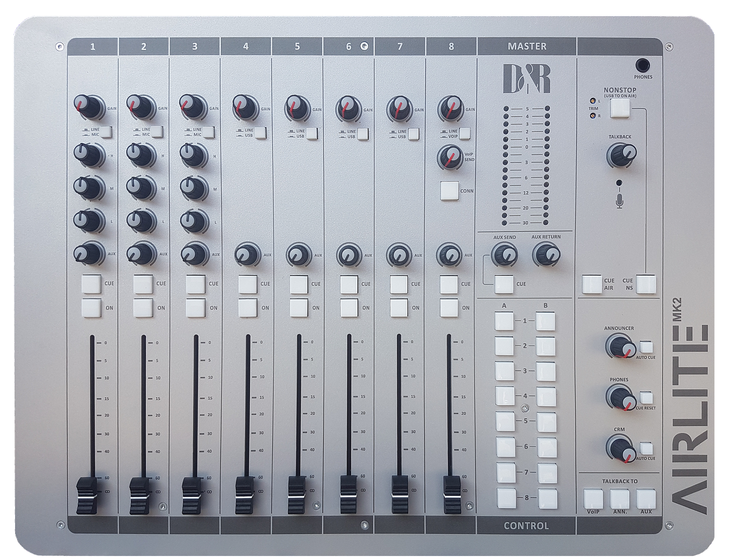Image resolution: width=736 pixels, height=560 pixels.
Task: Click the GAIN knob on channel 1
Action: pyautogui.click(x=89, y=107)
